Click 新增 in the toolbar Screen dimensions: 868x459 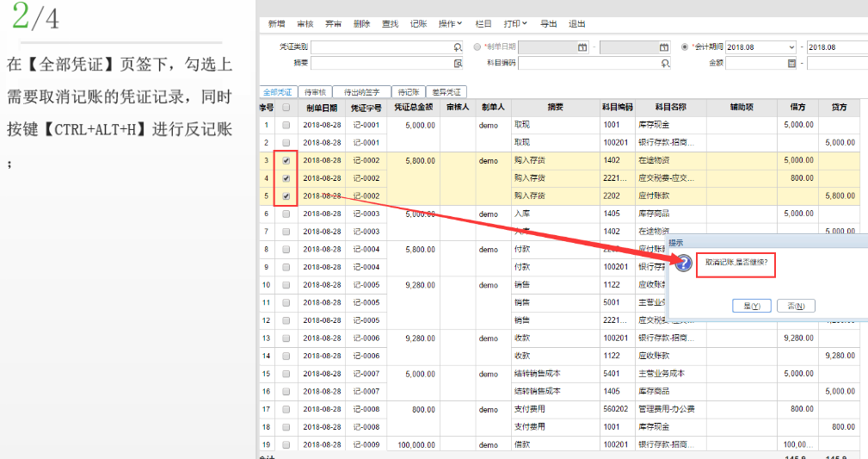pos(277,24)
